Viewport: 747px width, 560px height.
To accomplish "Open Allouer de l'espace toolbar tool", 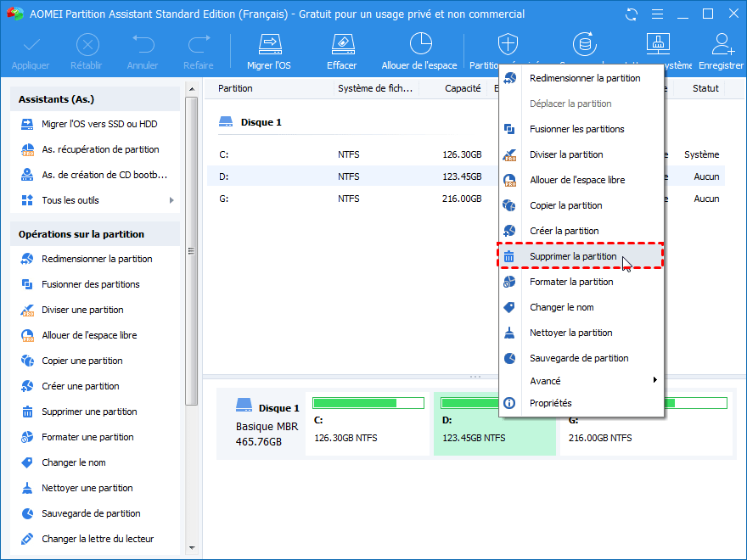I will 419,44.
